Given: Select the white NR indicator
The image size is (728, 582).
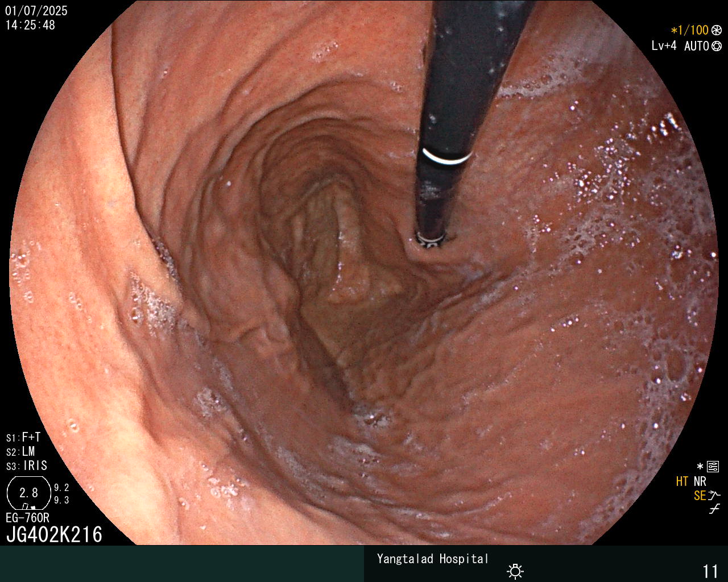Looking at the screenshot, I should point(700,481).
